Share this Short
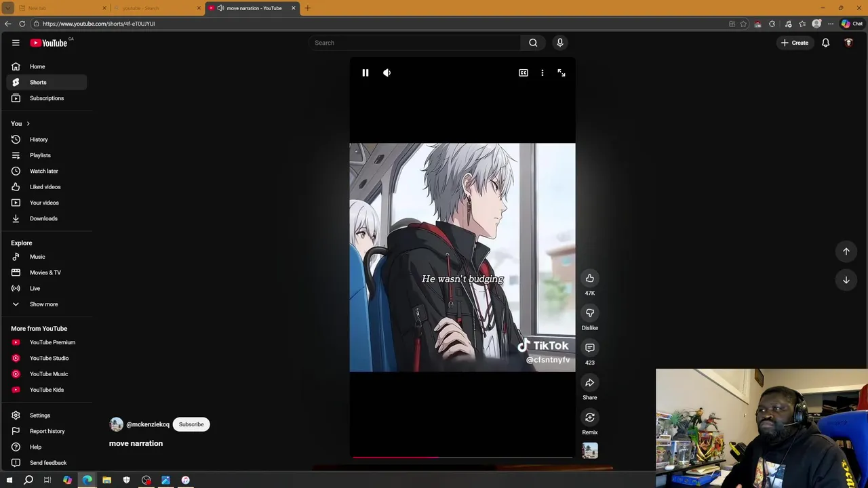Viewport: 868px width, 488px height. point(590,383)
